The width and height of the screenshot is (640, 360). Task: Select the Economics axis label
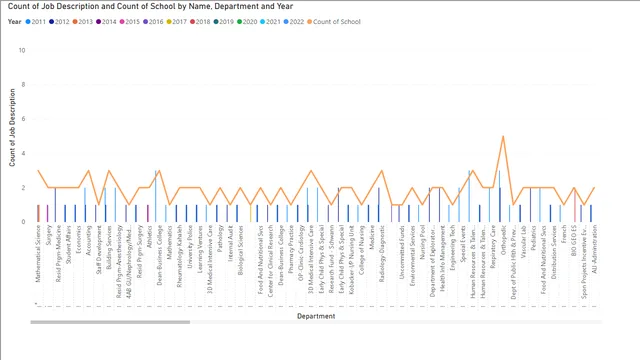point(78,239)
